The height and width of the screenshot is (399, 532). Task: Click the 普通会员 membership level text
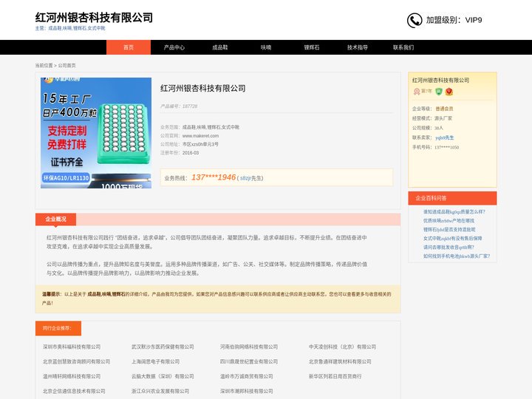(444, 109)
